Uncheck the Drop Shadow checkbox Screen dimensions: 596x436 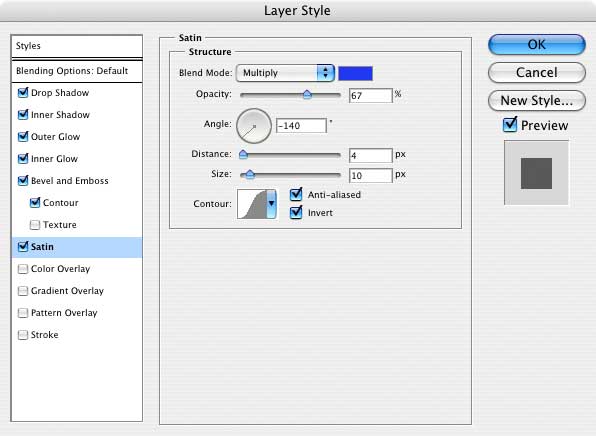click(23, 92)
